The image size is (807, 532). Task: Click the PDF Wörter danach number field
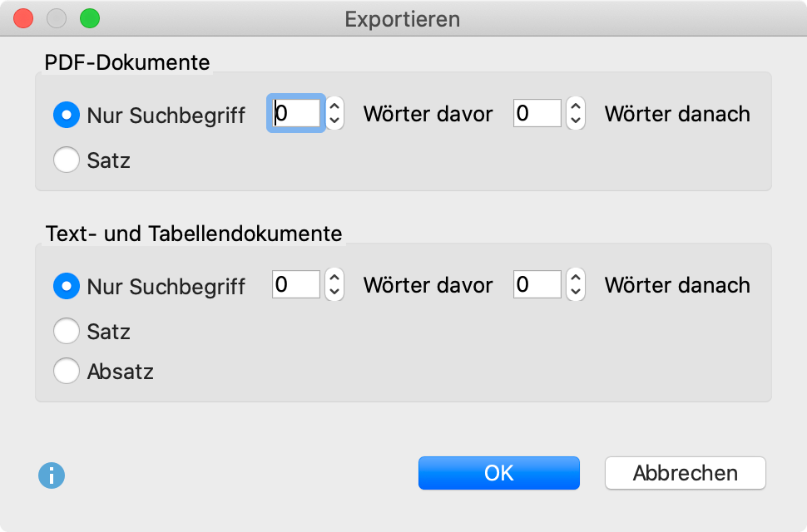pos(537,113)
